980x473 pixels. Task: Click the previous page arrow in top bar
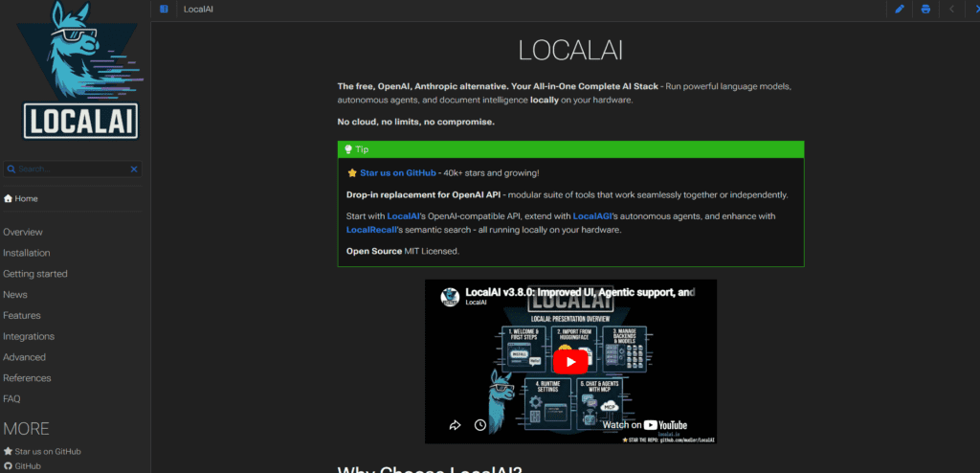tap(952, 10)
